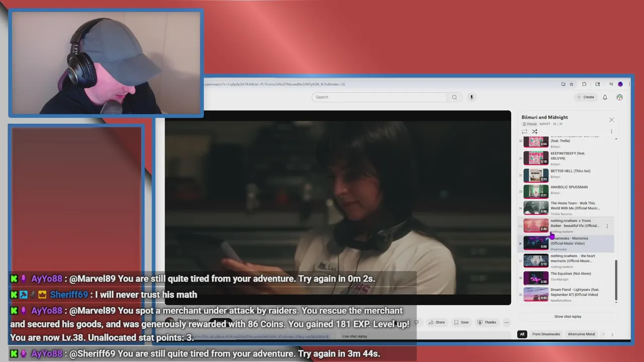Open the browser extensions puzzle icon
This screenshot has width=644, height=362.
pos(584,84)
